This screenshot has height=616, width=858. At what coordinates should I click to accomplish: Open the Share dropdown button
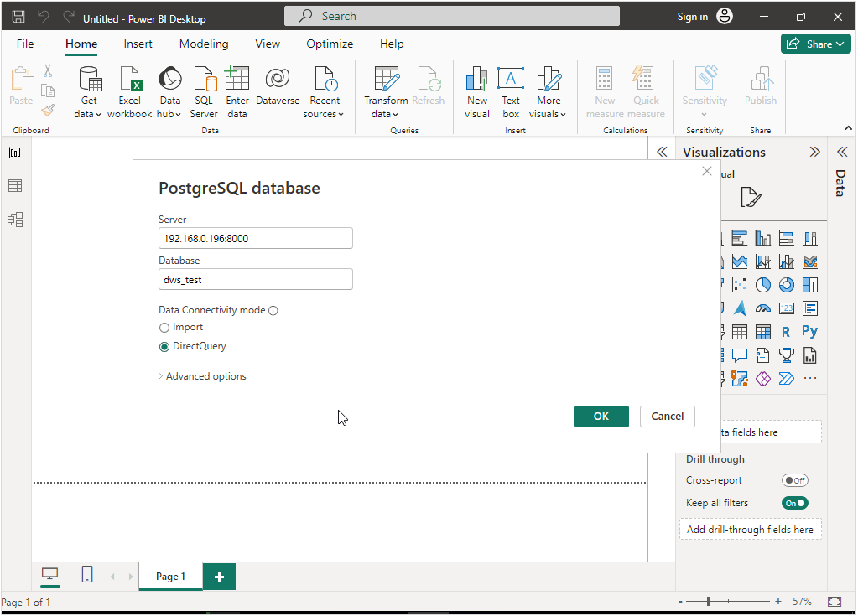coord(815,44)
